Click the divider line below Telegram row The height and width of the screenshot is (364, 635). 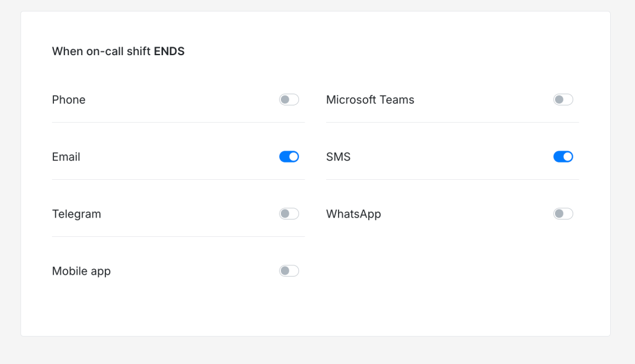[178, 236]
